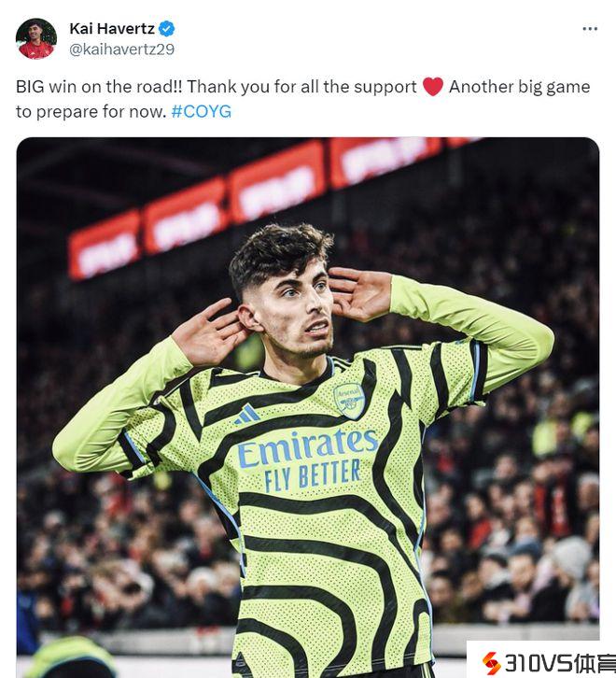This screenshot has width=616, height=678.
Task: Click the "Another big game" text
Action: pyautogui.click(x=520, y=87)
